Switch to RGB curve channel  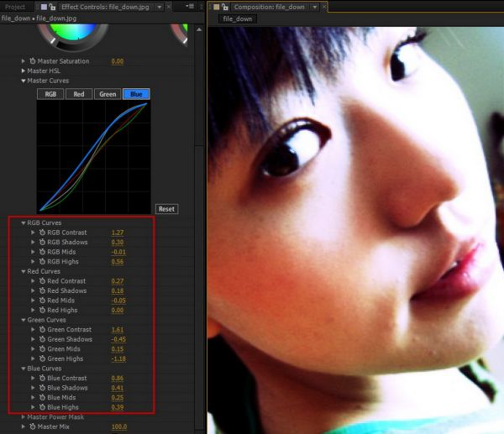click(50, 94)
